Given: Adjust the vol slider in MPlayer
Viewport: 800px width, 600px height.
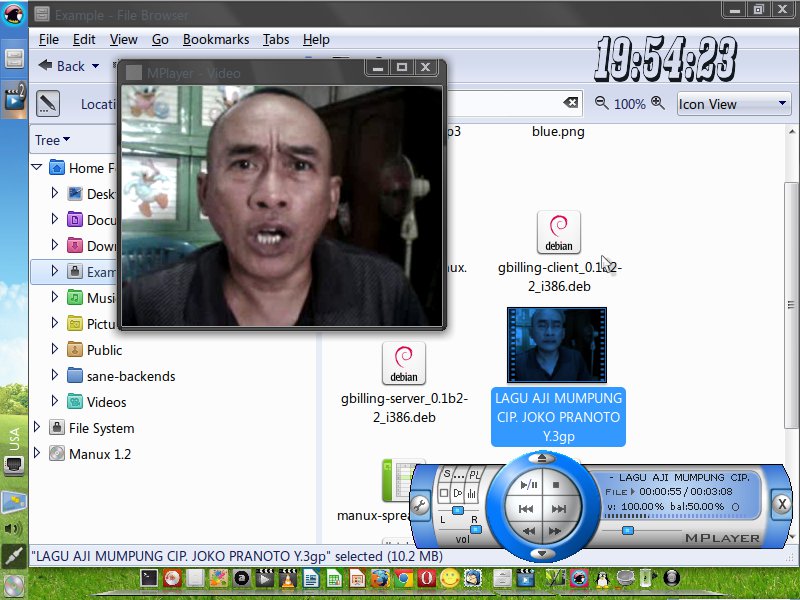Looking at the screenshot, I should [476, 530].
